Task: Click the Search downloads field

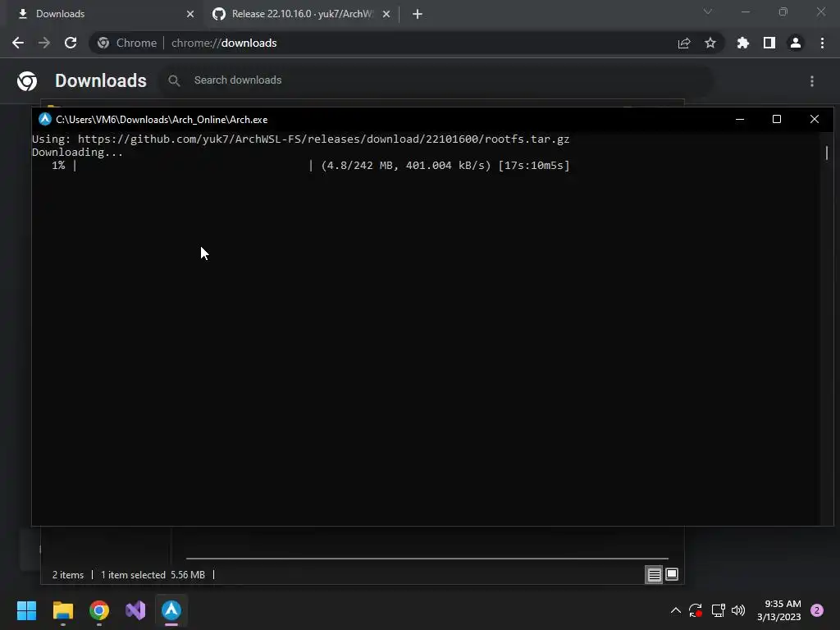Action: (436, 80)
